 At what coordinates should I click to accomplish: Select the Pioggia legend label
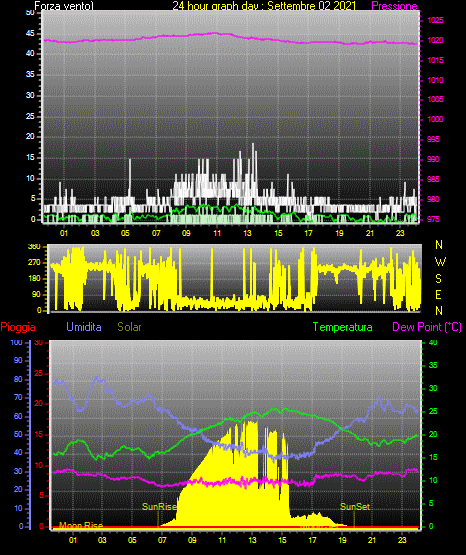click(18, 327)
